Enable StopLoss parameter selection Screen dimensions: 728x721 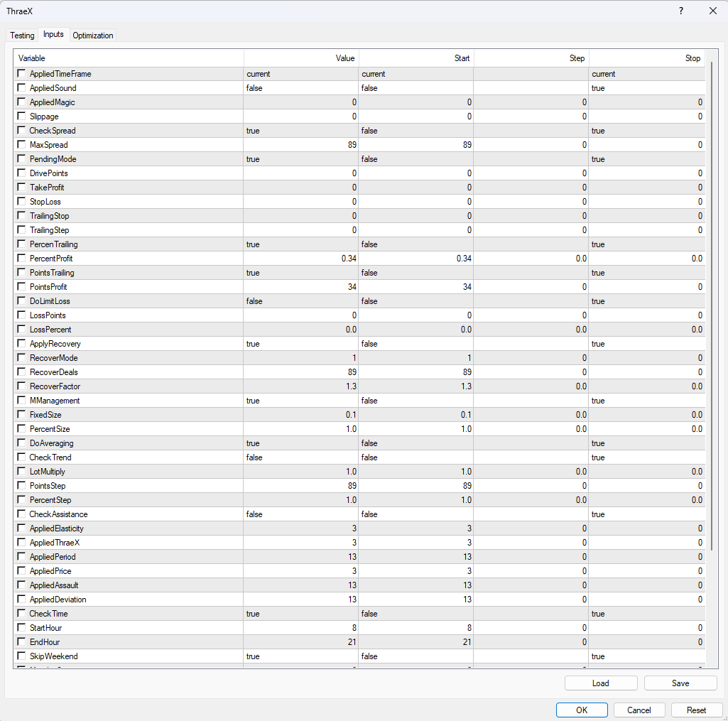click(x=21, y=202)
